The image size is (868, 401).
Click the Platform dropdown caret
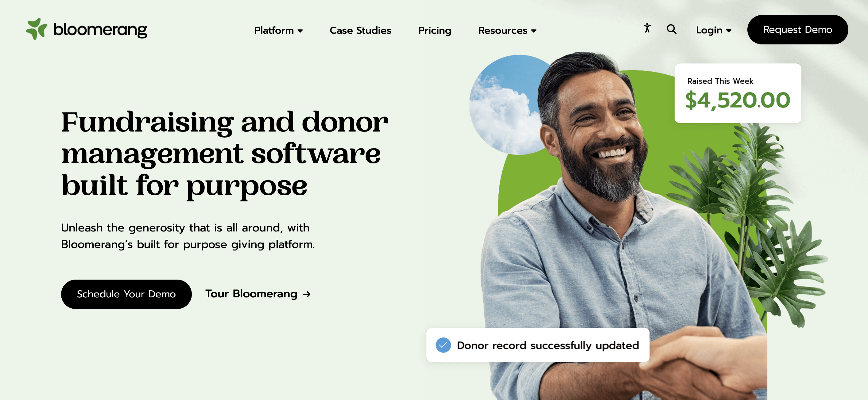click(x=300, y=31)
